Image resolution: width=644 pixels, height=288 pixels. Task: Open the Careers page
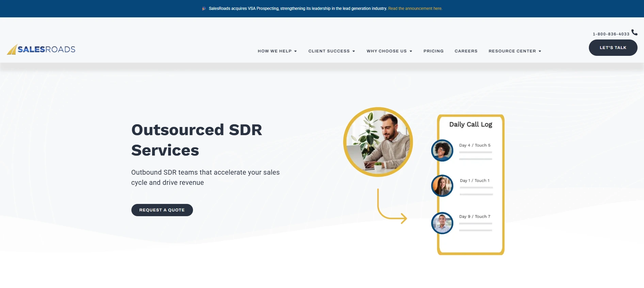click(x=466, y=51)
